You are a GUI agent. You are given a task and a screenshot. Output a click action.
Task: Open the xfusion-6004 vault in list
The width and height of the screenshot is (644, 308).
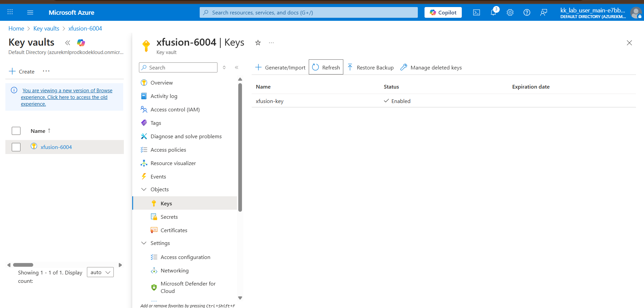pyautogui.click(x=56, y=147)
